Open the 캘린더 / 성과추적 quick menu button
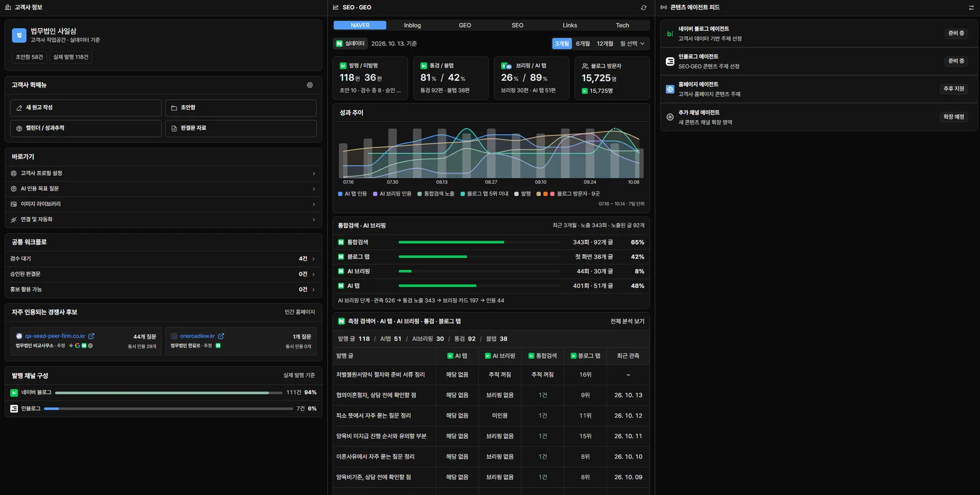The height and width of the screenshot is (495, 980). point(86,129)
